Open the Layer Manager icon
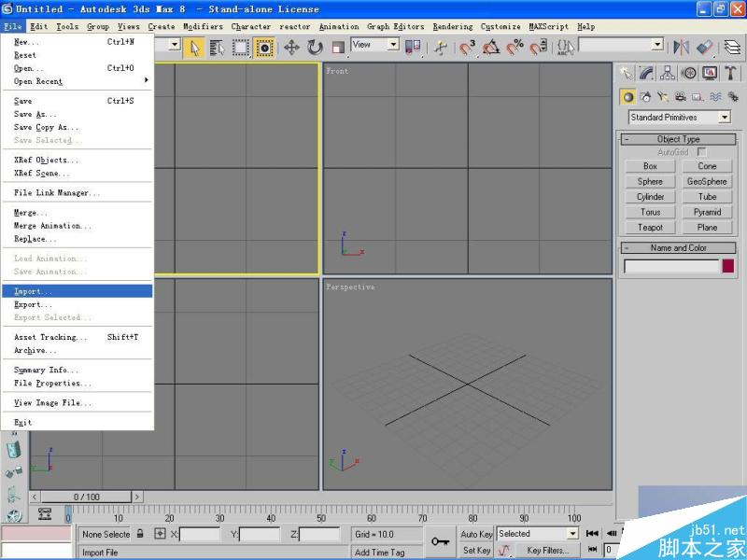The height and width of the screenshot is (560, 747). coord(732,48)
